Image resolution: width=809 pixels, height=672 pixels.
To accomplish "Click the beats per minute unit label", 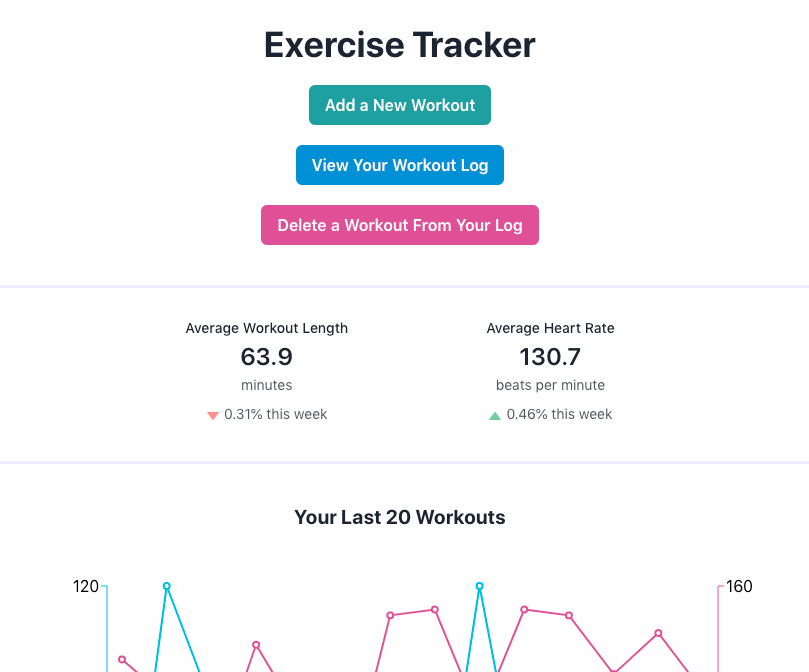I will coord(550,385).
